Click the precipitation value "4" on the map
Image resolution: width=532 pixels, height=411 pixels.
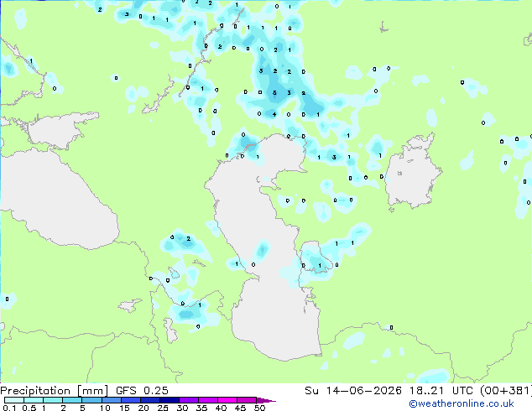click(274, 114)
